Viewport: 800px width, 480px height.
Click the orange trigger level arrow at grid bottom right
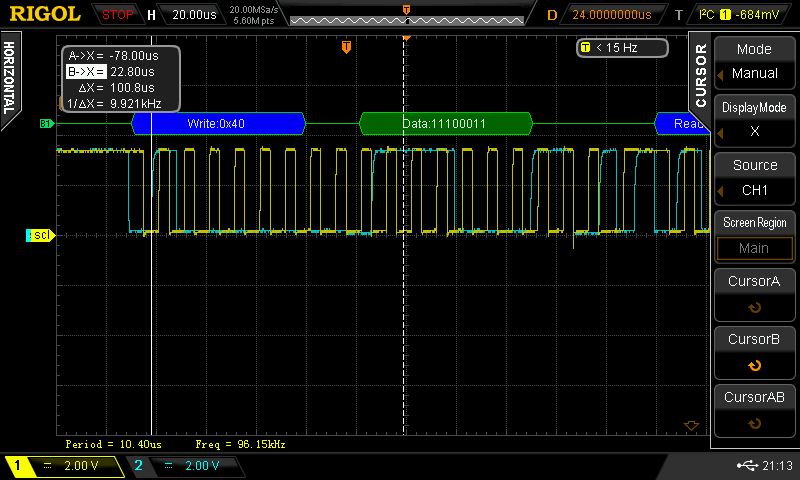691,425
